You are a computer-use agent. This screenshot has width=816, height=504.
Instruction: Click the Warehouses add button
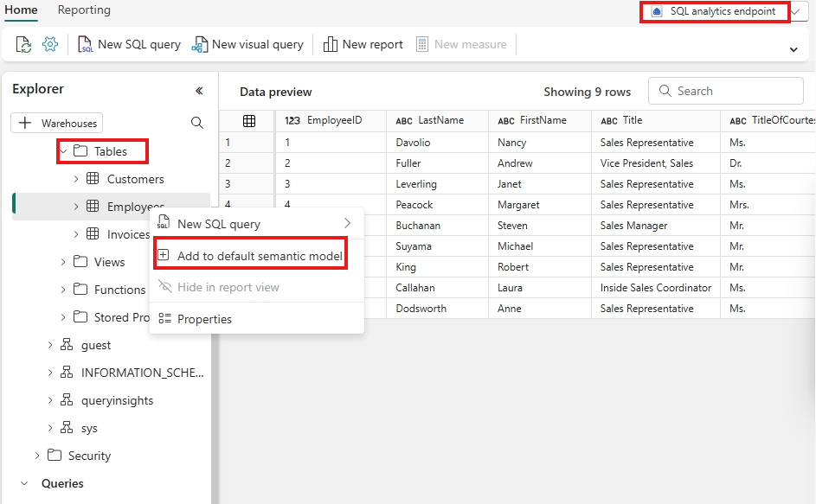pos(57,124)
